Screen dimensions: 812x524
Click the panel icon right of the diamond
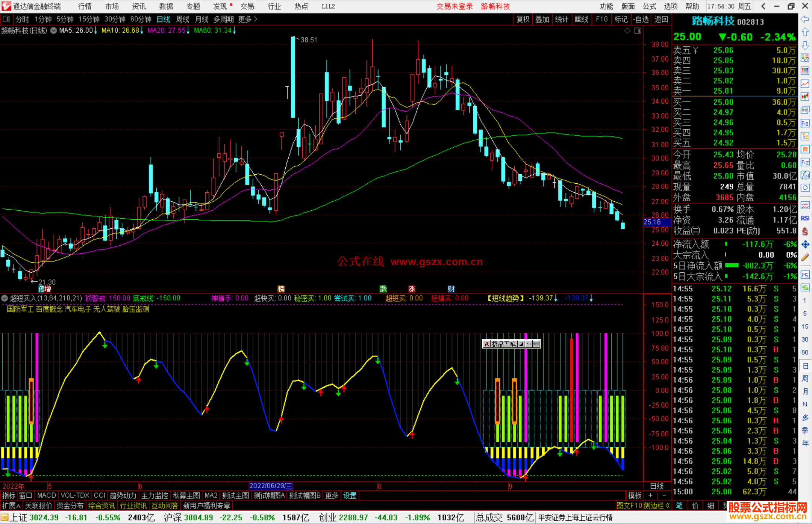(x=638, y=31)
